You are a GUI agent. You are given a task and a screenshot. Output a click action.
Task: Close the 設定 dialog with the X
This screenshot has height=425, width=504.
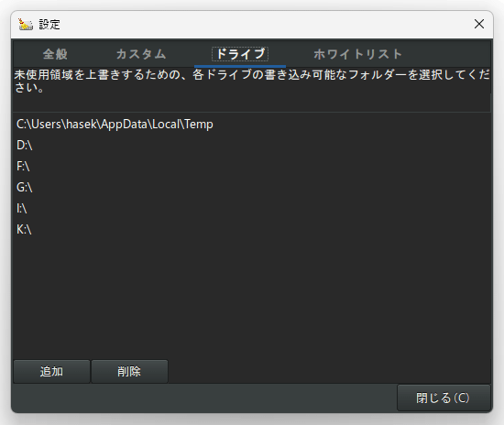click(x=479, y=24)
